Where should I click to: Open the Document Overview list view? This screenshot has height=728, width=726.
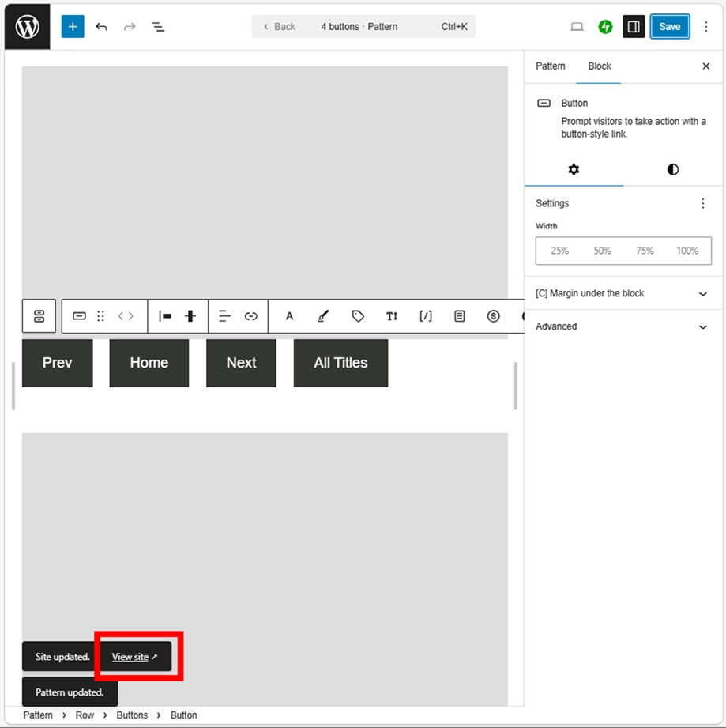point(158,27)
